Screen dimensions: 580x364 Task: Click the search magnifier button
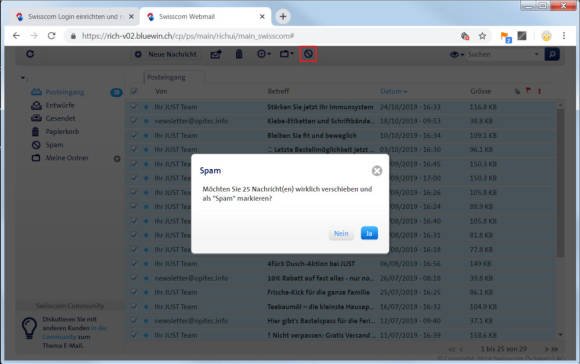[x=552, y=54]
